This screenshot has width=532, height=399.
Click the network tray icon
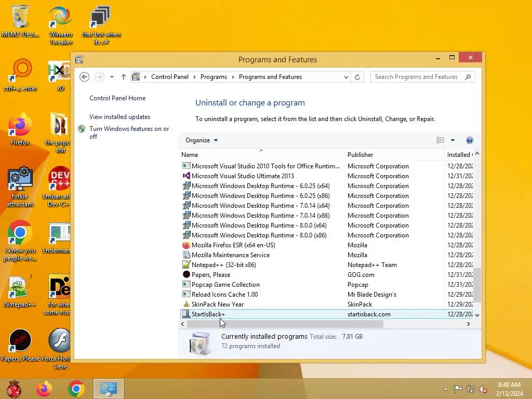(471, 389)
